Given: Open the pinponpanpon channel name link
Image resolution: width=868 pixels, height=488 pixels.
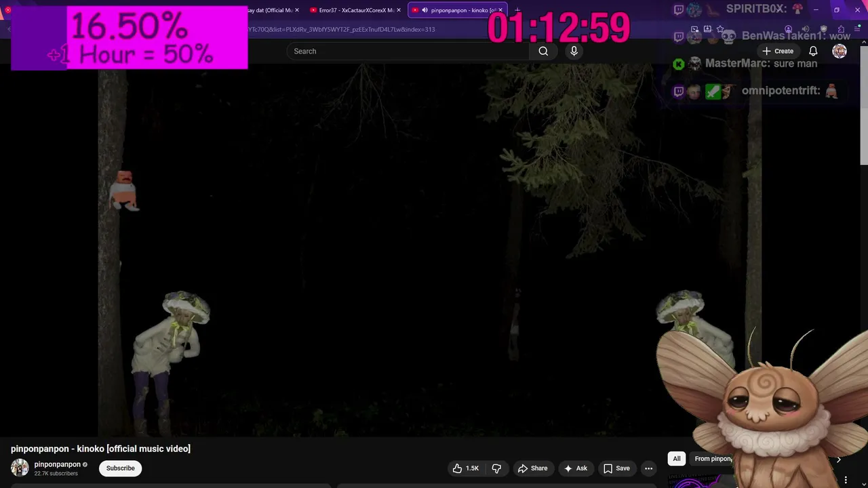Looking at the screenshot, I should click(57, 464).
